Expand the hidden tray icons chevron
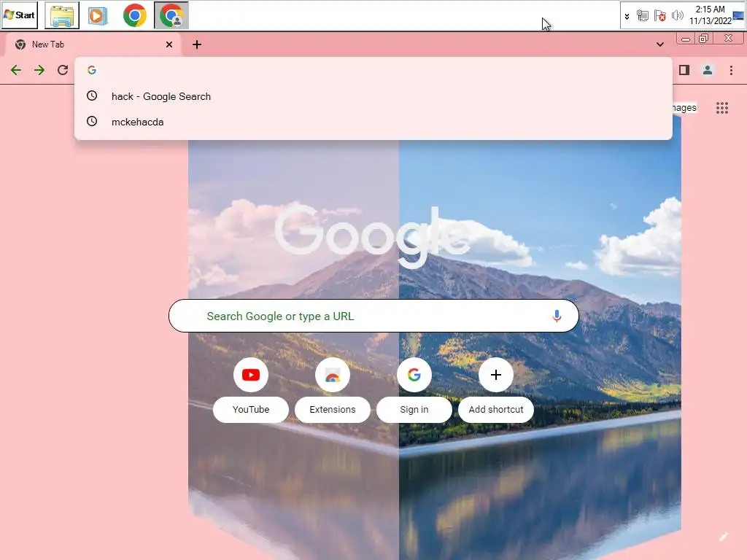This screenshot has height=560, width=747. pyautogui.click(x=627, y=16)
